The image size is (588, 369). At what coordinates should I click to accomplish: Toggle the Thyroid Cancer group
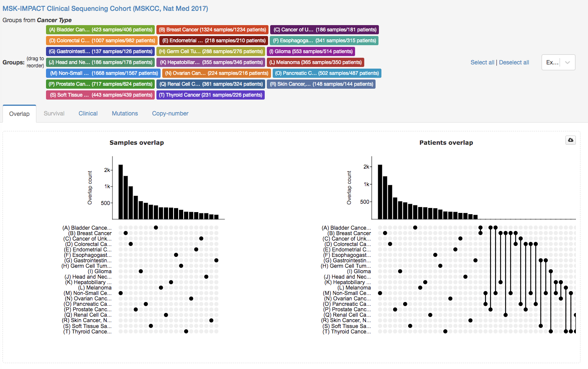coord(210,95)
